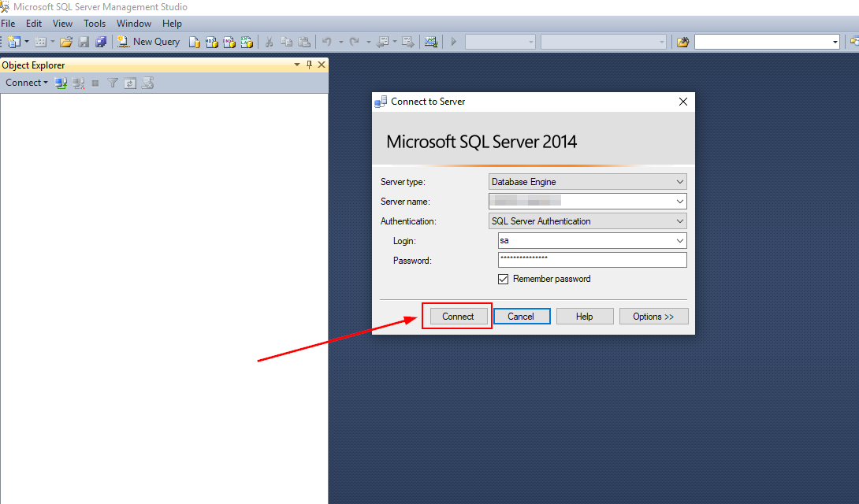
Task: Click the Object Explorer script summary icon
Action: [147, 83]
